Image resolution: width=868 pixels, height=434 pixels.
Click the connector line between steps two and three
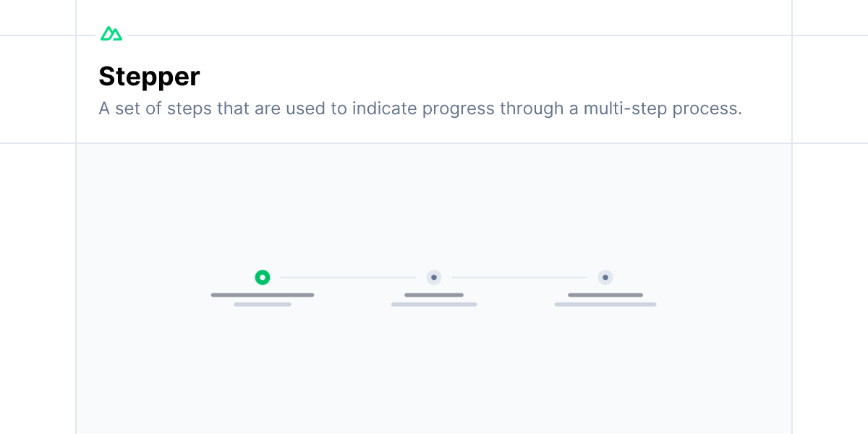coord(519,277)
